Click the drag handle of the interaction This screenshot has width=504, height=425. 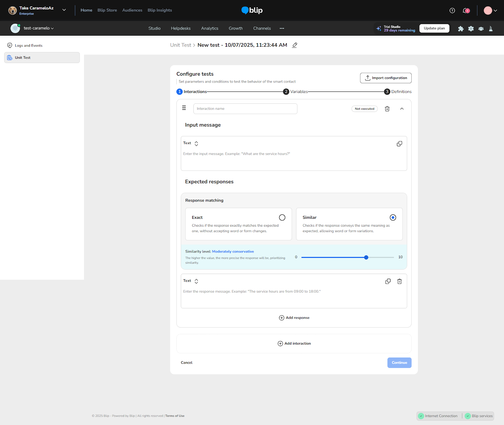(184, 108)
